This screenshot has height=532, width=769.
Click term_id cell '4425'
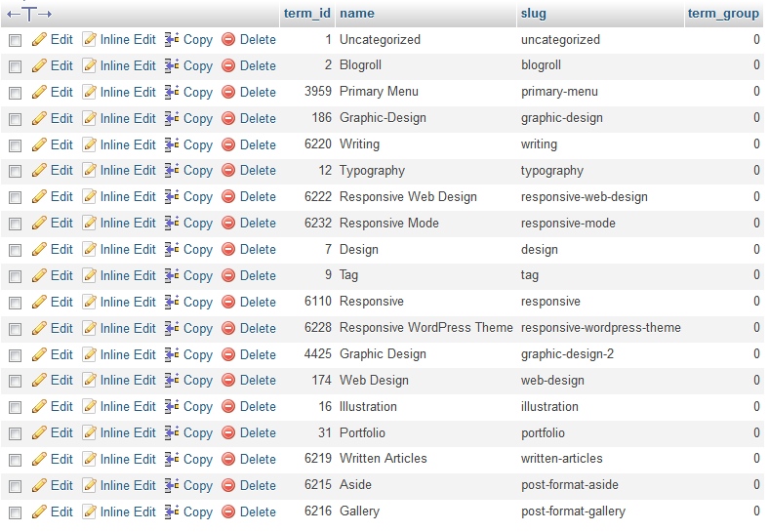point(318,353)
